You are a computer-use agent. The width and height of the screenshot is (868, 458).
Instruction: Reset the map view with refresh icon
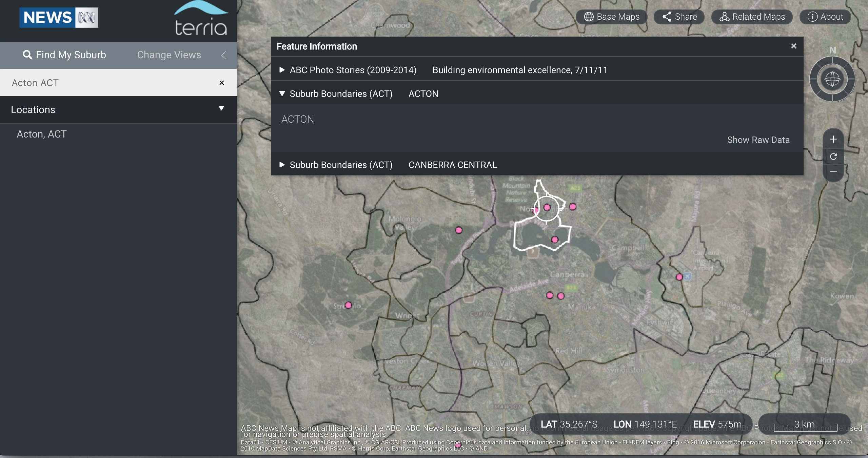[x=833, y=156]
